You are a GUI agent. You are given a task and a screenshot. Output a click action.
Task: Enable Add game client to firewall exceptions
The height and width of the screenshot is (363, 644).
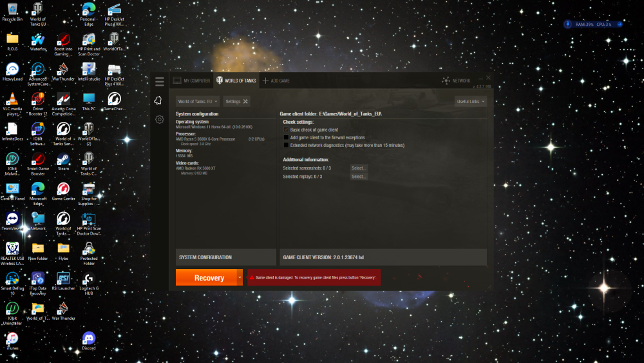[287, 137]
